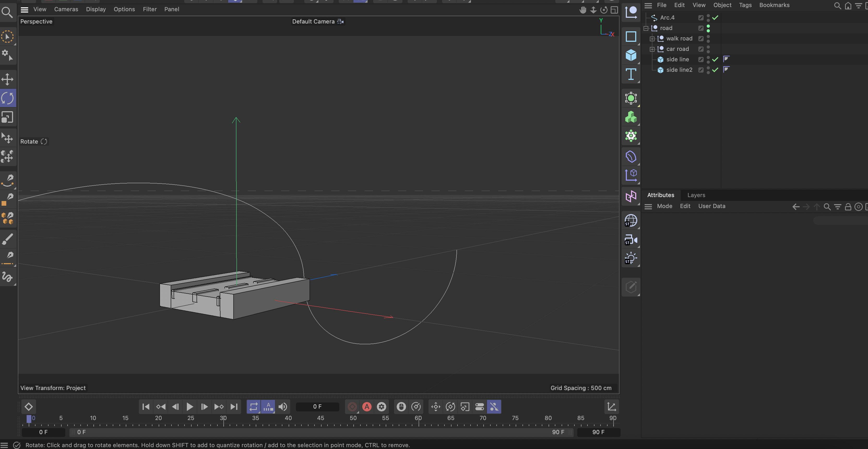Toggle car road layer checkbox
This screenshot has height=449, width=868.
[701, 49]
